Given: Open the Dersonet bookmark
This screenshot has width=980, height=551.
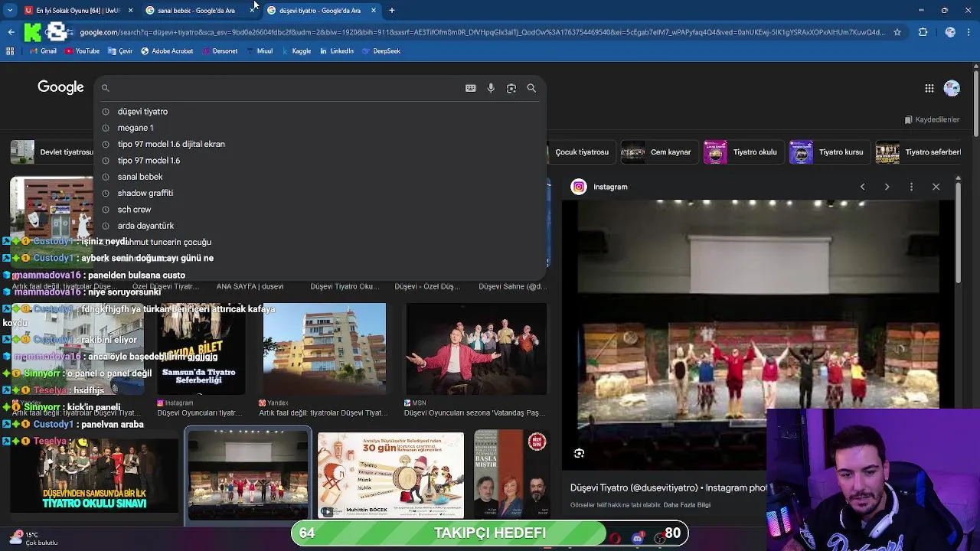Looking at the screenshot, I should pyautogui.click(x=219, y=51).
